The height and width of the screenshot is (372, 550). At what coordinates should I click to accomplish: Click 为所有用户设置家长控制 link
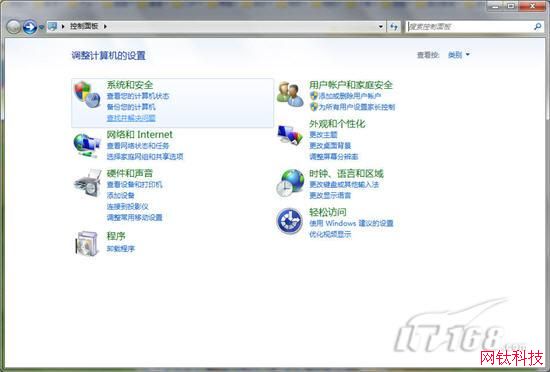coord(357,107)
